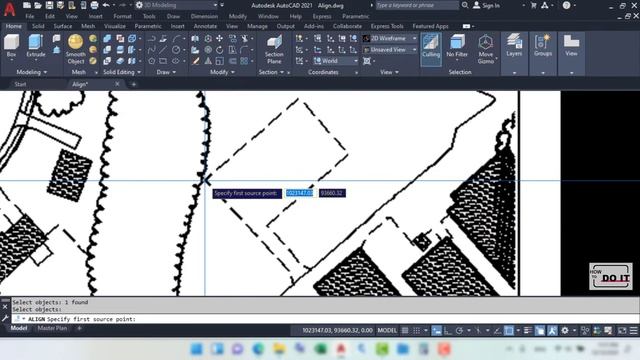
Task: Switch to the Annotate ribbon tab
Action: (205, 26)
